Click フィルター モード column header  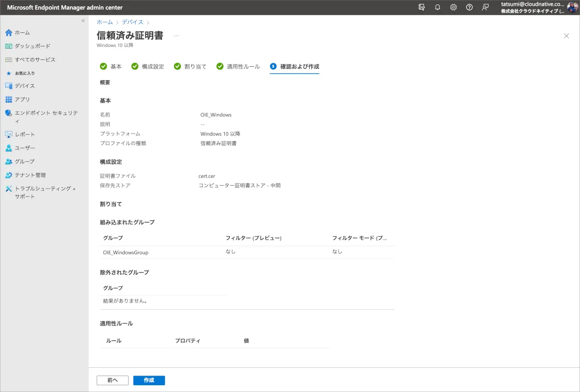pyautogui.click(x=360, y=238)
